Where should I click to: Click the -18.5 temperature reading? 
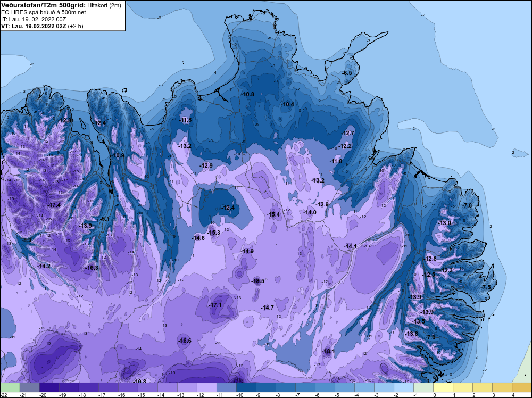pos(257,281)
